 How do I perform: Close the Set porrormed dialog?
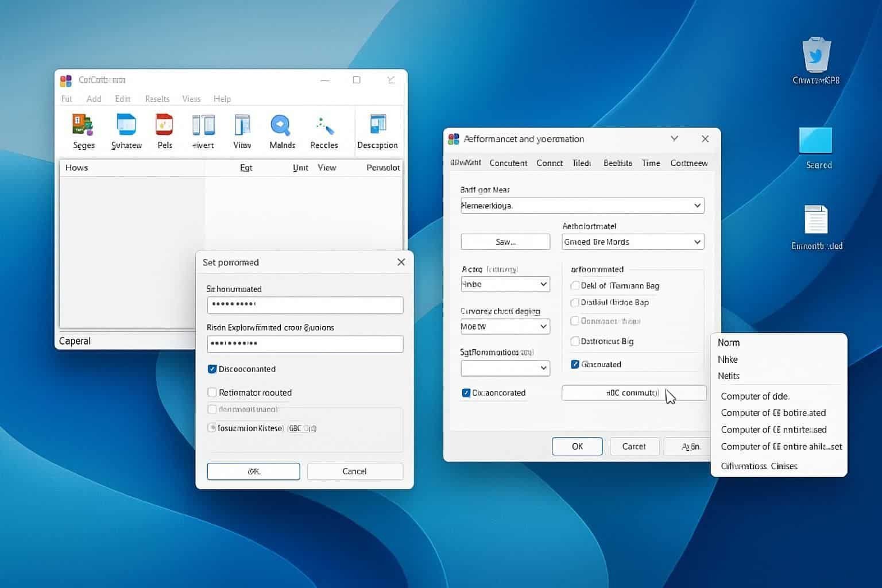tap(401, 262)
